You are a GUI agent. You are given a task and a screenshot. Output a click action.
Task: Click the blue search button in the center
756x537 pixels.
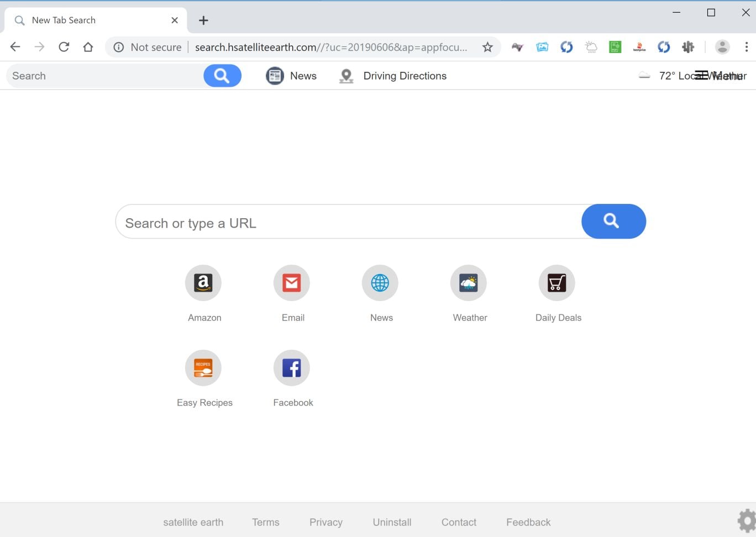click(x=613, y=222)
